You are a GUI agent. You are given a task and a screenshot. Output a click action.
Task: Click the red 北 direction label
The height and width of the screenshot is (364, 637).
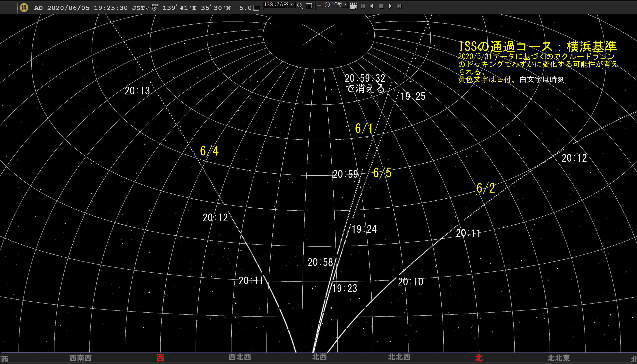479,358
